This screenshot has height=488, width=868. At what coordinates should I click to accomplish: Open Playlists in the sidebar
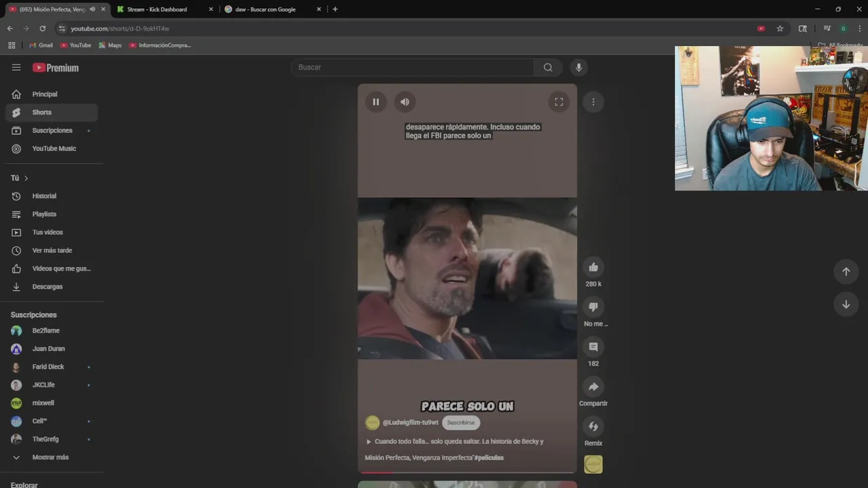pyautogui.click(x=52, y=214)
